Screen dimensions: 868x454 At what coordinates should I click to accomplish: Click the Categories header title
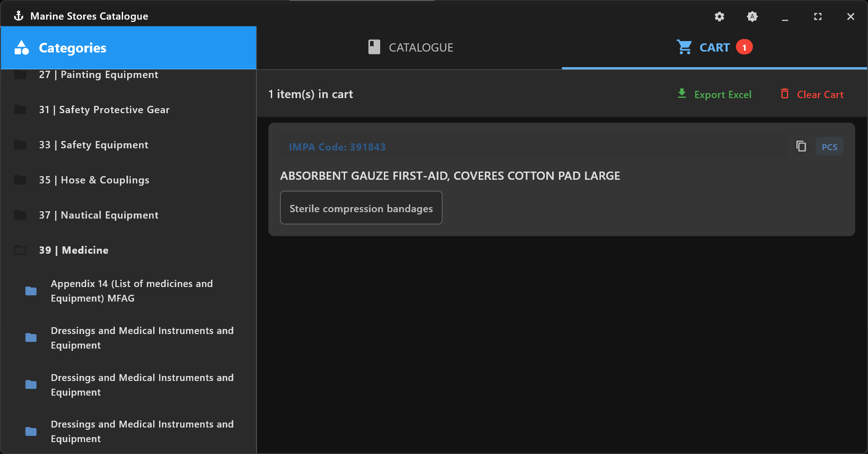click(x=72, y=48)
